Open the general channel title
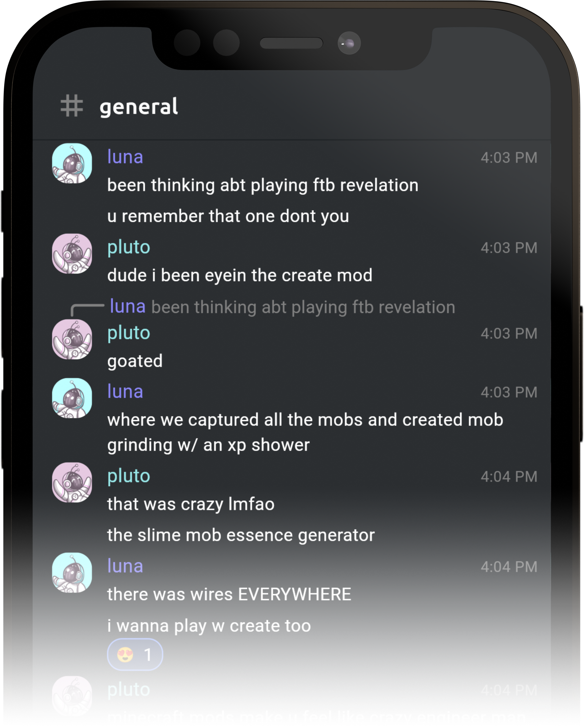This screenshot has height=728, width=584. click(x=139, y=107)
